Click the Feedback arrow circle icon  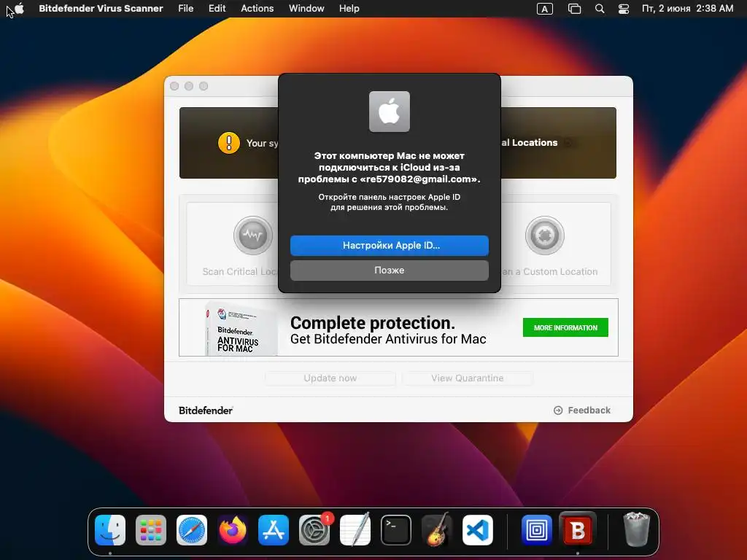pos(558,410)
